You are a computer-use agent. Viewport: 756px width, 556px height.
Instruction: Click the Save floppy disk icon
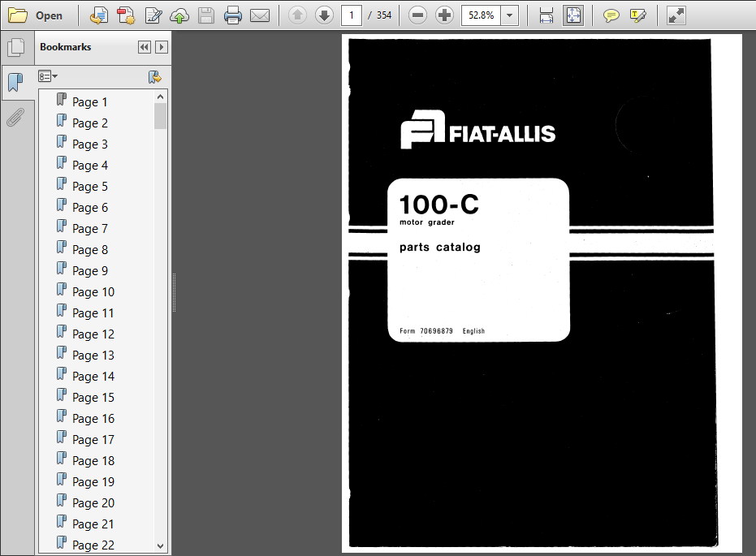206,15
